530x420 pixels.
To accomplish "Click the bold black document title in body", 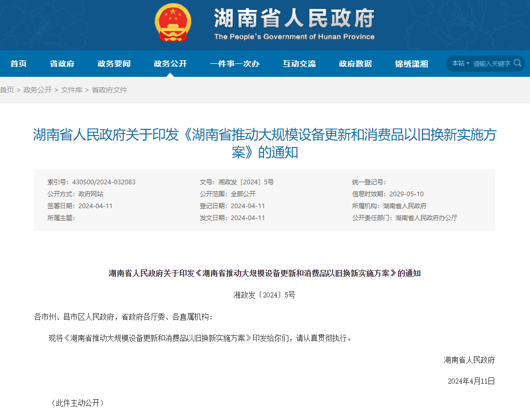I will [264, 273].
